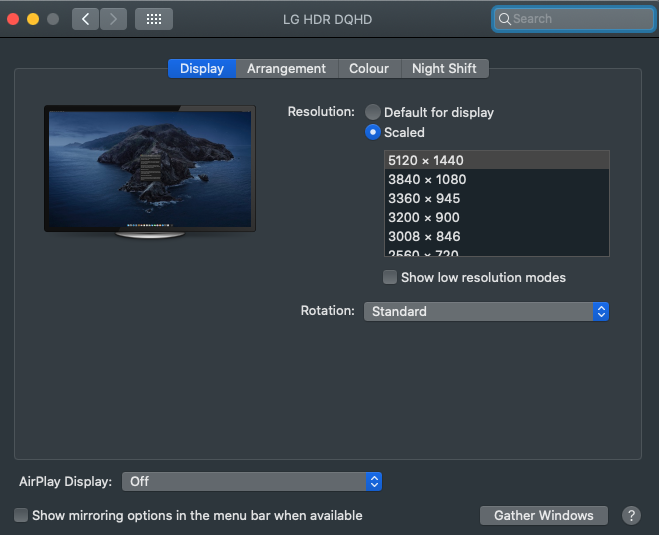Select the Scaled resolution radio button
Image resolution: width=659 pixels, height=535 pixels.
(372, 132)
